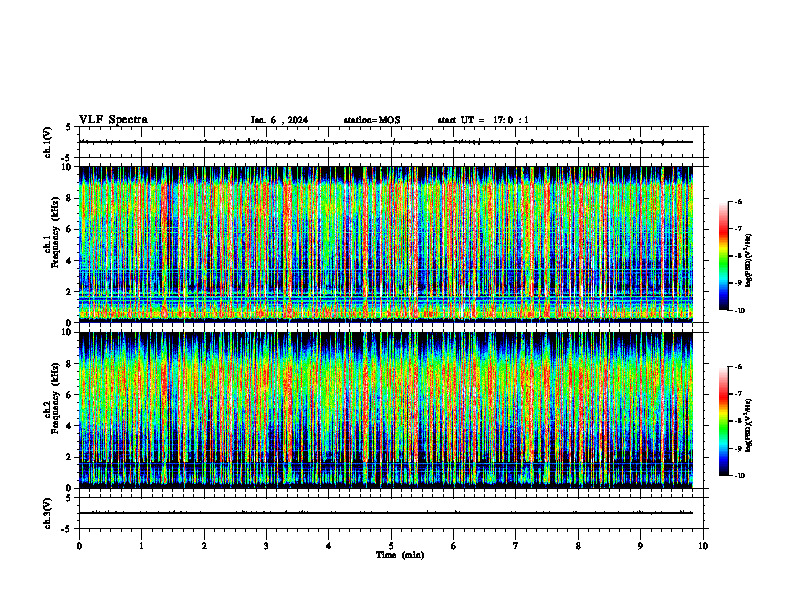
Task: Click the date text "Jan. 6, 2024"
Action: 279,120
